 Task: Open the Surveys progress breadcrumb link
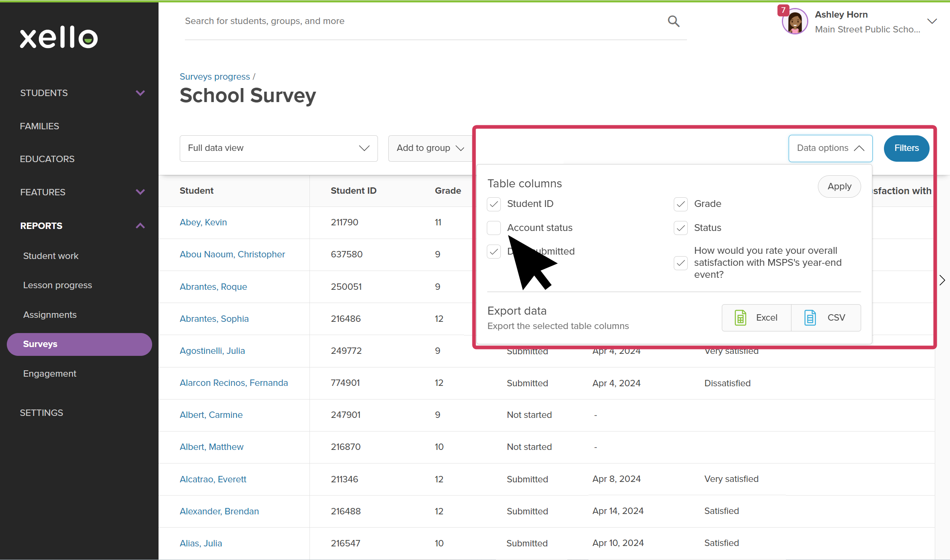click(215, 76)
